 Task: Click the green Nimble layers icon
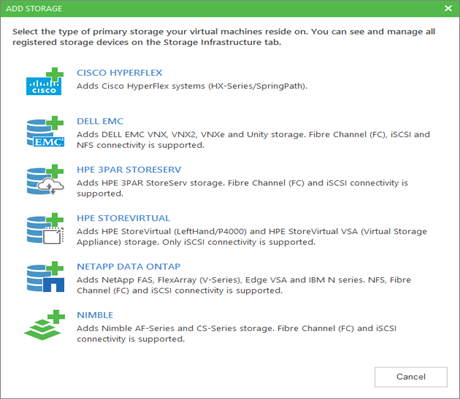[x=44, y=325]
